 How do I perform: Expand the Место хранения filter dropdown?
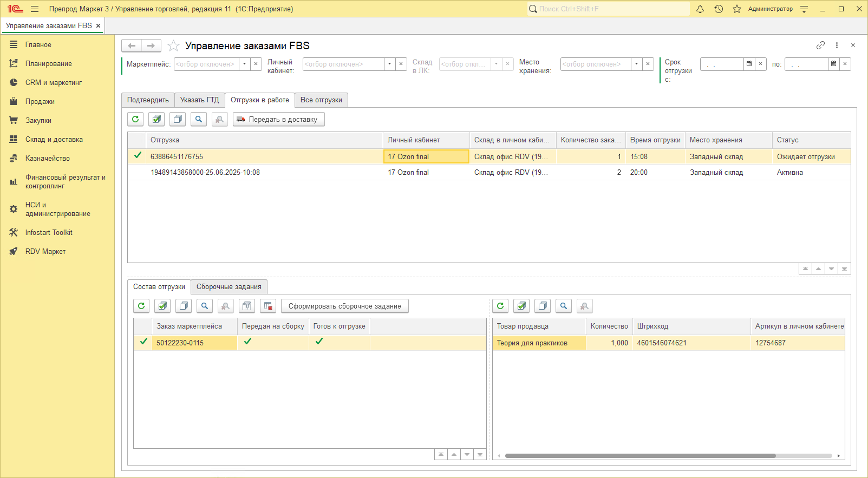[636, 64]
